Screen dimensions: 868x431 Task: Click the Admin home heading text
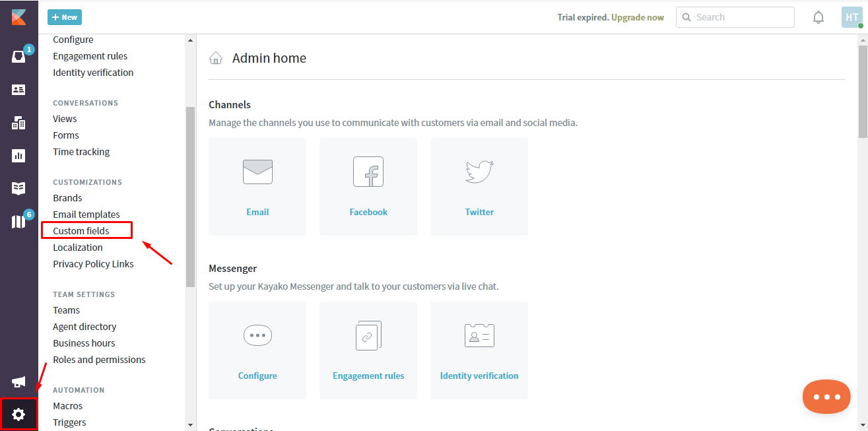tap(269, 58)
